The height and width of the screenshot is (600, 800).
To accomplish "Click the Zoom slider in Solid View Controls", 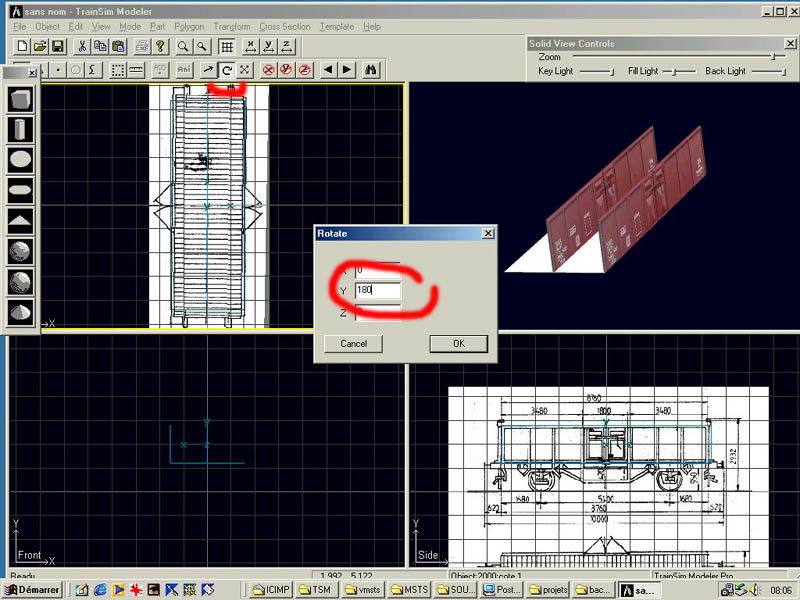I will [772, 57].
